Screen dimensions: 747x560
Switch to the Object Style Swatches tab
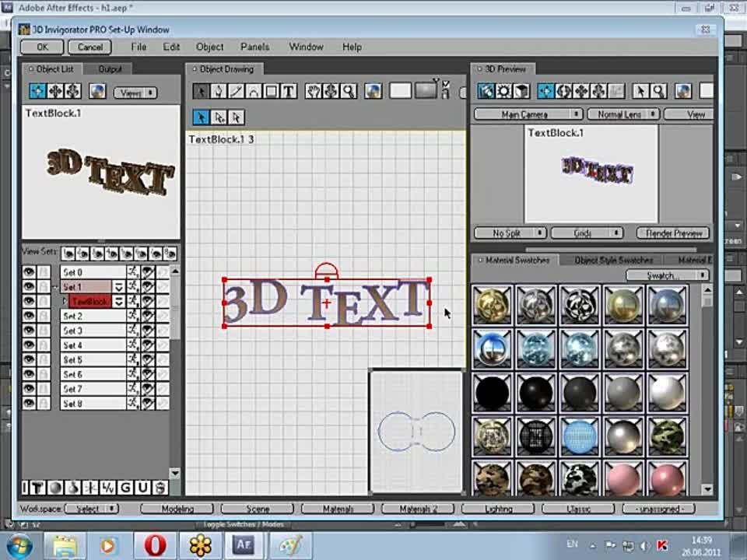click(x=613, y=260)
